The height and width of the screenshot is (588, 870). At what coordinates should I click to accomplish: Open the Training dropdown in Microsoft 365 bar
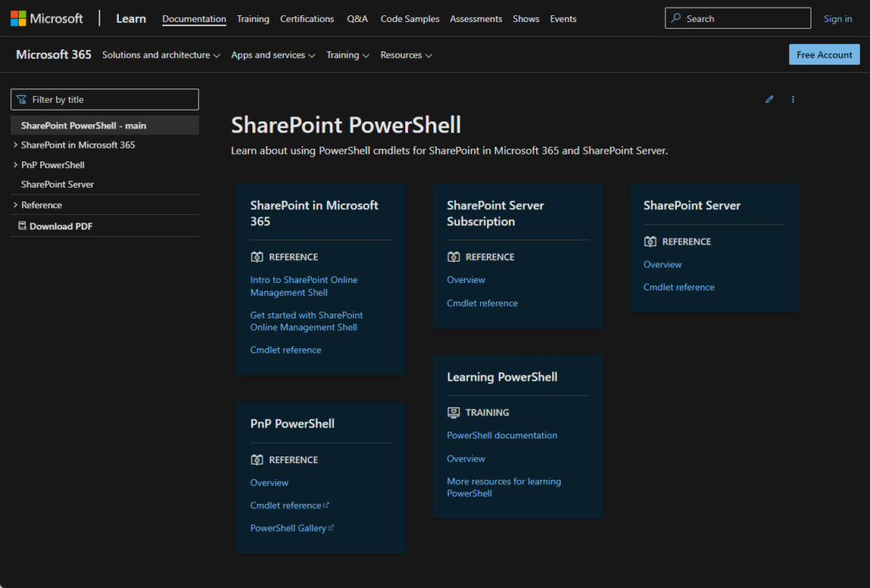pyautogui.click(x=347, y=55)
